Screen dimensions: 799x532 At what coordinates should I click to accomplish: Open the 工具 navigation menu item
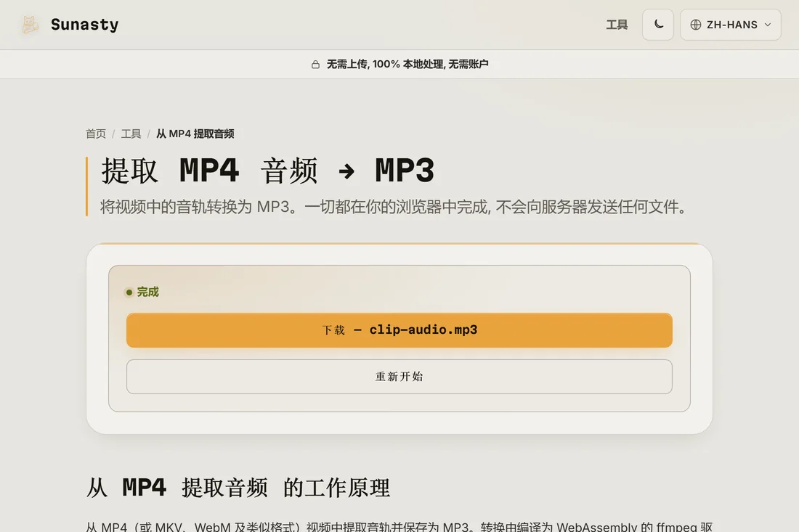click(x=617, y=25)
